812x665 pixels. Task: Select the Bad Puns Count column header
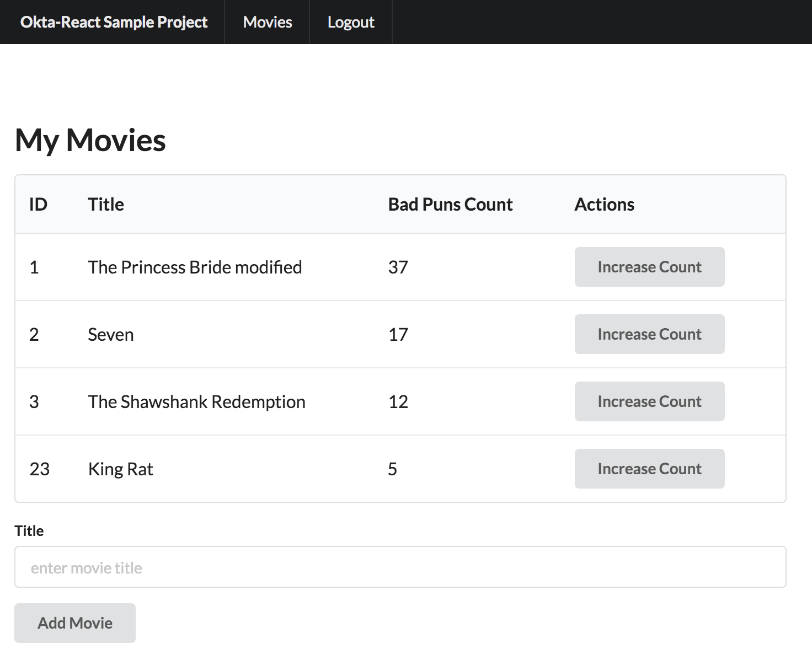[450, 205]
